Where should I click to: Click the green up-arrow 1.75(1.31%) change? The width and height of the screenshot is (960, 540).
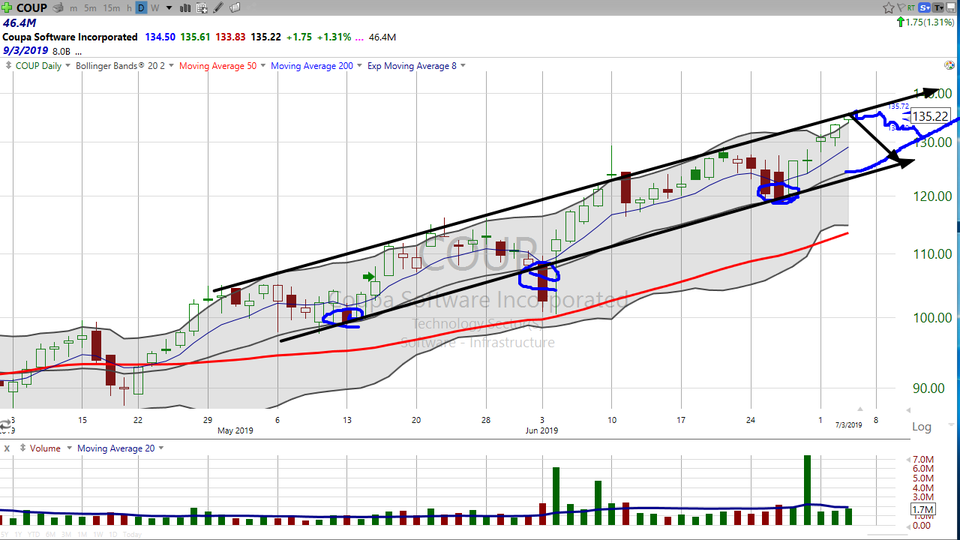925,22
